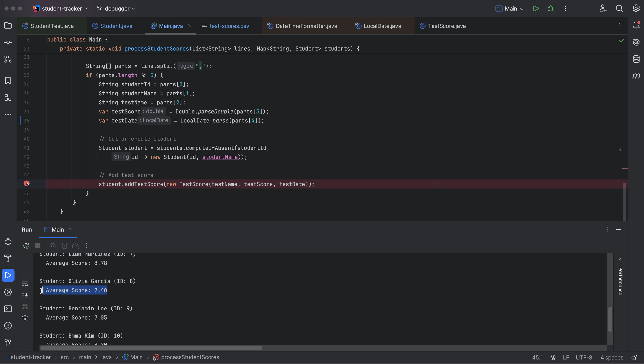Switch to the Student.java editor tab
Viewport: 644px width, 364px height.
coord(116,26)
